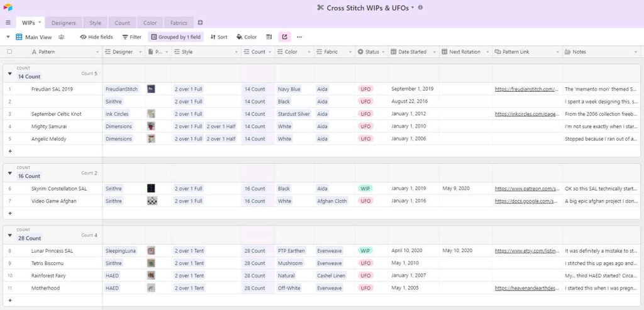Open the Pattern Link column dropdown arrow

(x=557, y=52)
